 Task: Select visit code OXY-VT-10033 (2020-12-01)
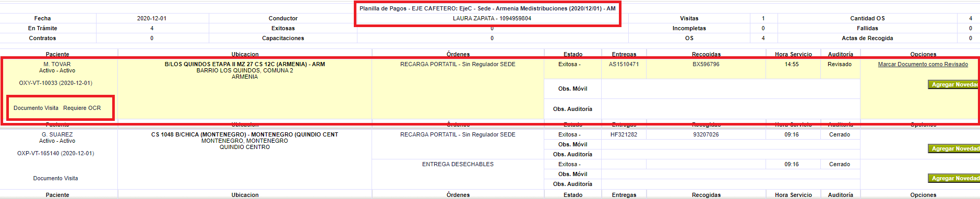[55, 83]
